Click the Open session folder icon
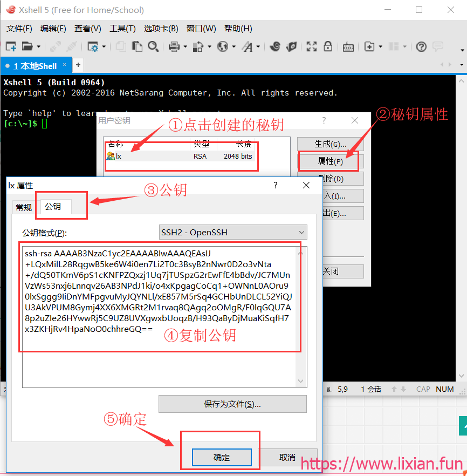 [x=28, y=46]
